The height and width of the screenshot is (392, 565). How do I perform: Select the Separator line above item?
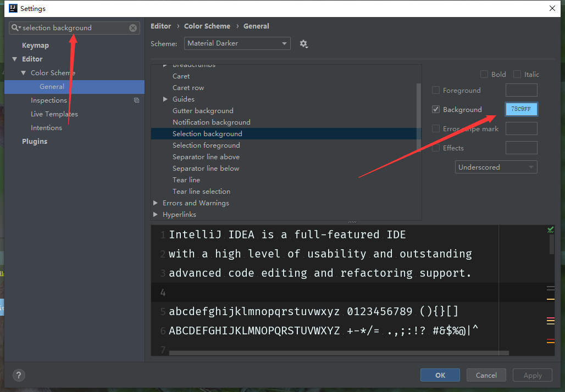(x=206, y=157)
